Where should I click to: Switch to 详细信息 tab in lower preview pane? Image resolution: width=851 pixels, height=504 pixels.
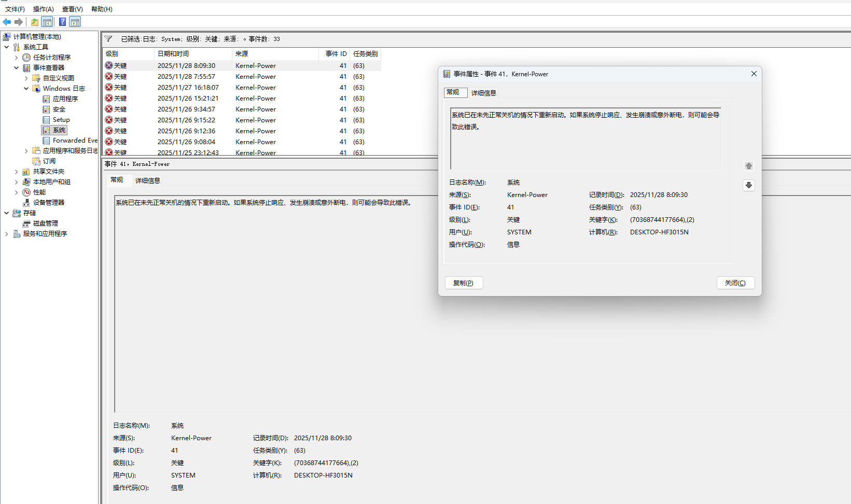tap(148, 180)
